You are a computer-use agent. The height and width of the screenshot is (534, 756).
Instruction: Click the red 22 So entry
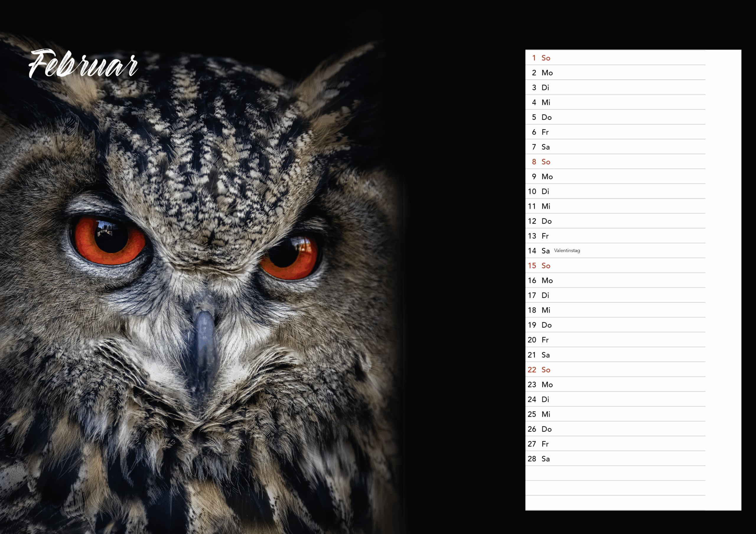click(x=539, y=369)
